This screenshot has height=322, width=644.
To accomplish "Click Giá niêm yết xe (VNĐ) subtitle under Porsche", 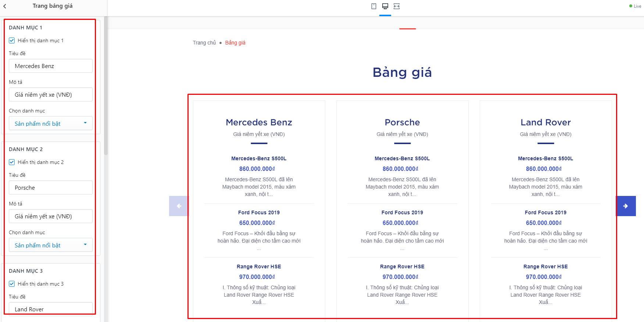I will tap(402, 134).
